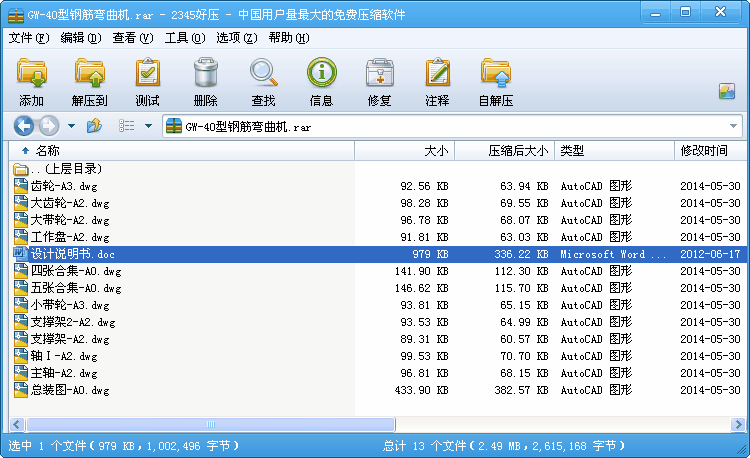
Task: Click the horizontal scrollbar thumb
Action: pyautogui.click(x=211, y=424)
